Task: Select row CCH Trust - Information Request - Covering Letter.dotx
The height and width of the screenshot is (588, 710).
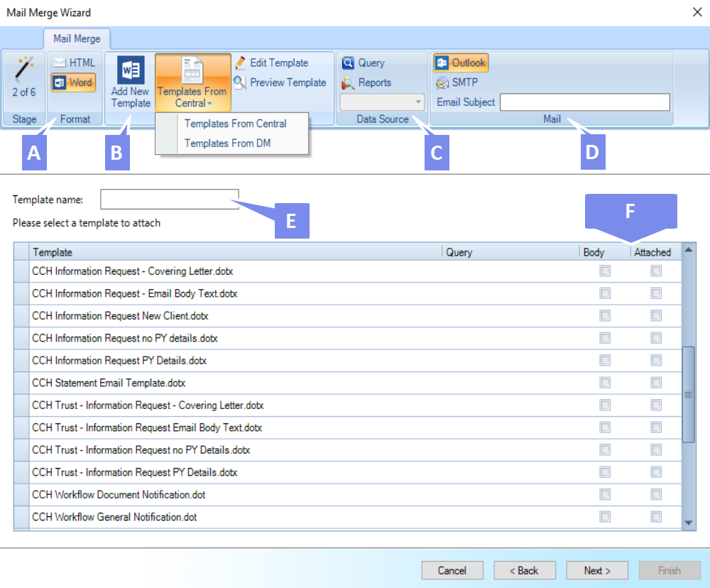Action: tap(348, 405)
